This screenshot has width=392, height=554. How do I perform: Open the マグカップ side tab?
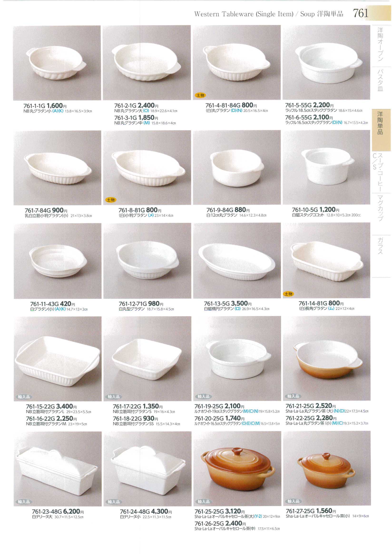coord(380,208)
